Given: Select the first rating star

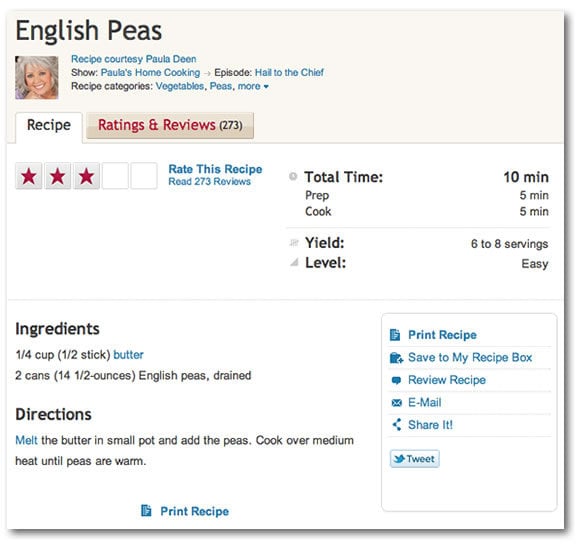Looking at the screenshot, I should pos(29,176).
